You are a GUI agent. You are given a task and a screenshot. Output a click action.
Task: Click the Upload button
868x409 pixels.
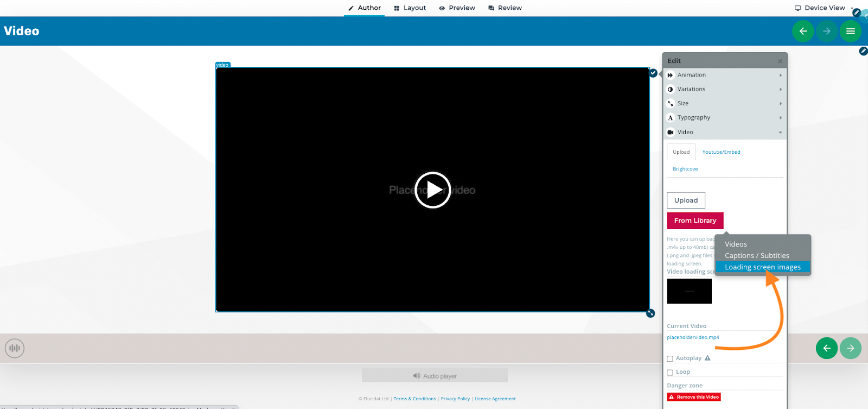[x=686, y=200]
